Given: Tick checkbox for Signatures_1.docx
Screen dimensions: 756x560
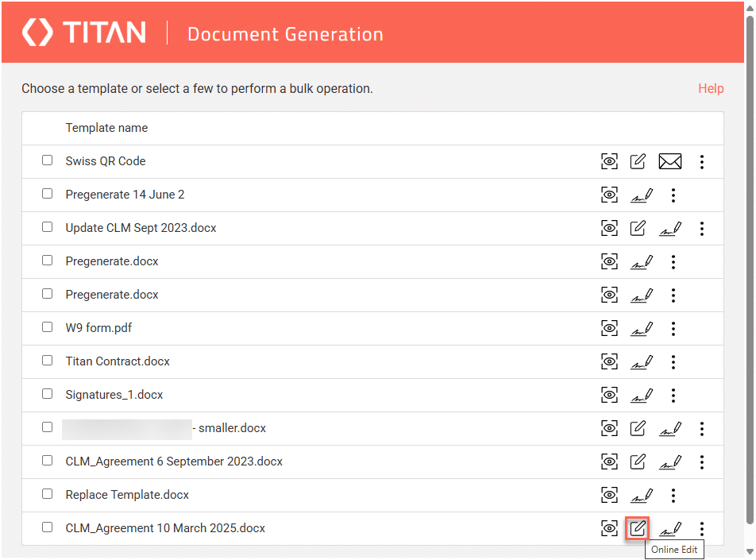Looking at the screenshot, I should point(48,394).
